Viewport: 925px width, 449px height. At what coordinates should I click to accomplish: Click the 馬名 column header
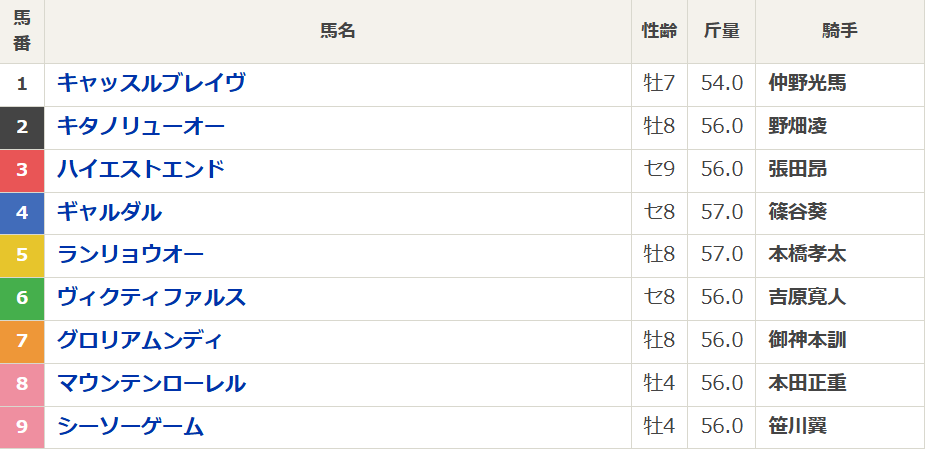338,31
